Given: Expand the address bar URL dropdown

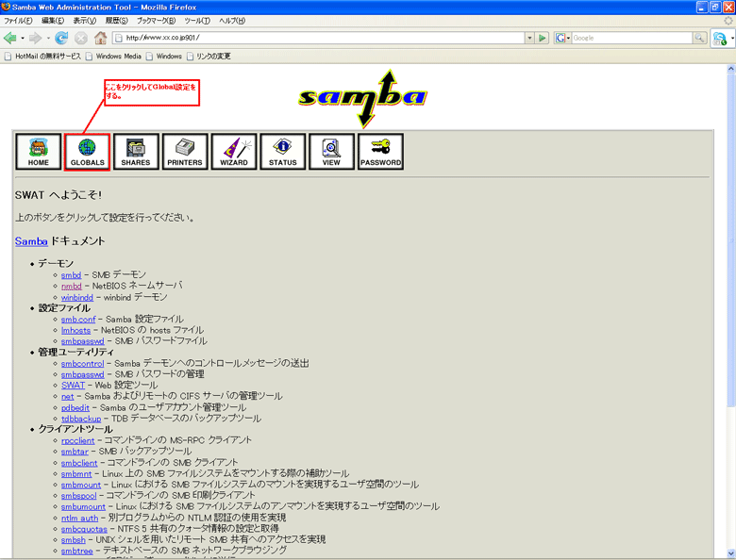Looking at the screenshot, I should pyautogui.click(x=528, y=38).
